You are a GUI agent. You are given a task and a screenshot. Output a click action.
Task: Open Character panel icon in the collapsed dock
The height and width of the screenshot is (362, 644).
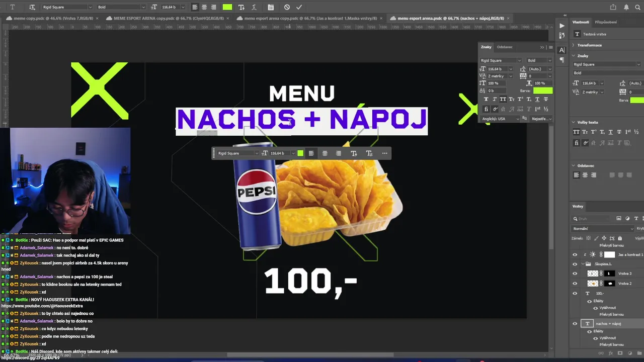pyautogui.click(x=562, y=50)
